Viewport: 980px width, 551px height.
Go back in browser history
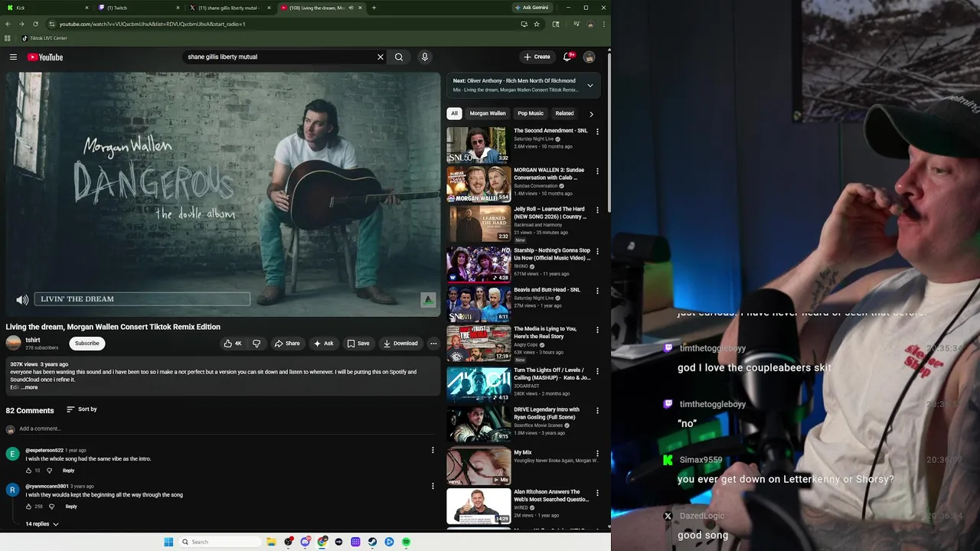(x=8, y=24)
